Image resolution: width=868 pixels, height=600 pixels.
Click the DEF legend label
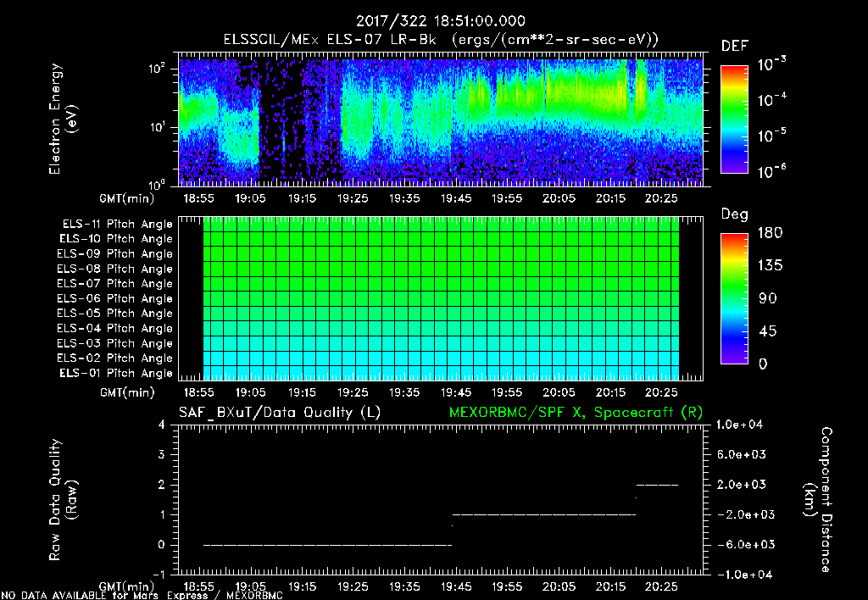735,47
